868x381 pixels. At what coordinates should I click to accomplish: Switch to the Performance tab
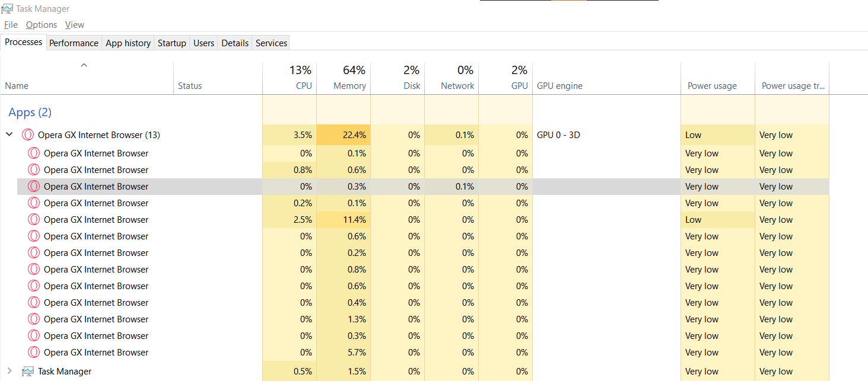74,43
